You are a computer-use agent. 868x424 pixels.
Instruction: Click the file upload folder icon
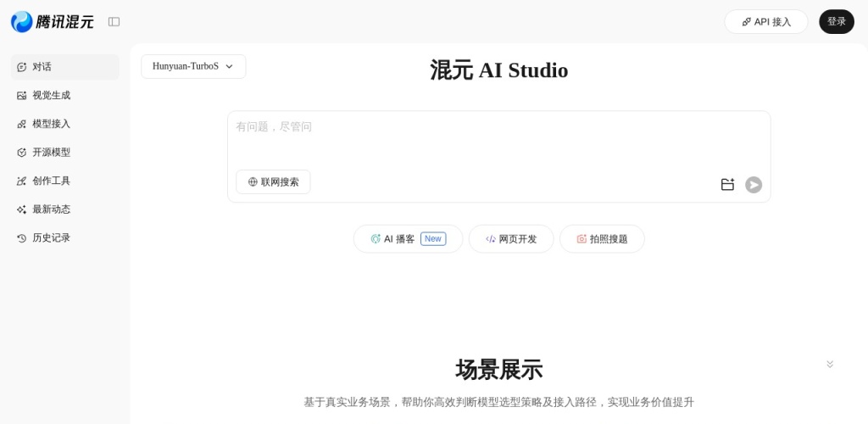tap(727, 184)
